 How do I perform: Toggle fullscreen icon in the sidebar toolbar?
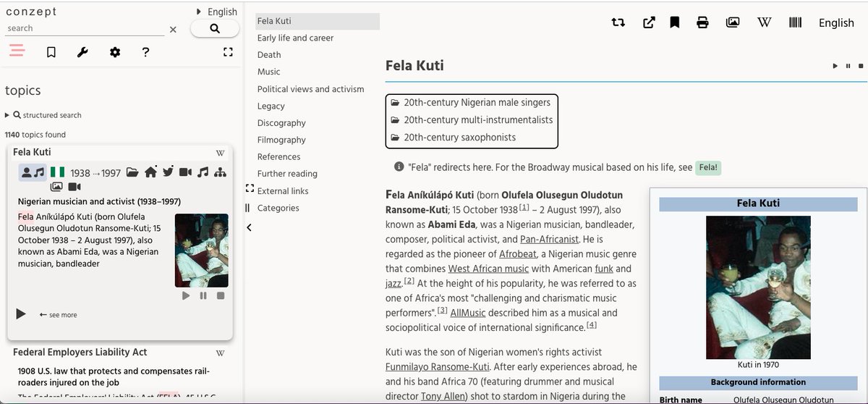coord(228,52)
